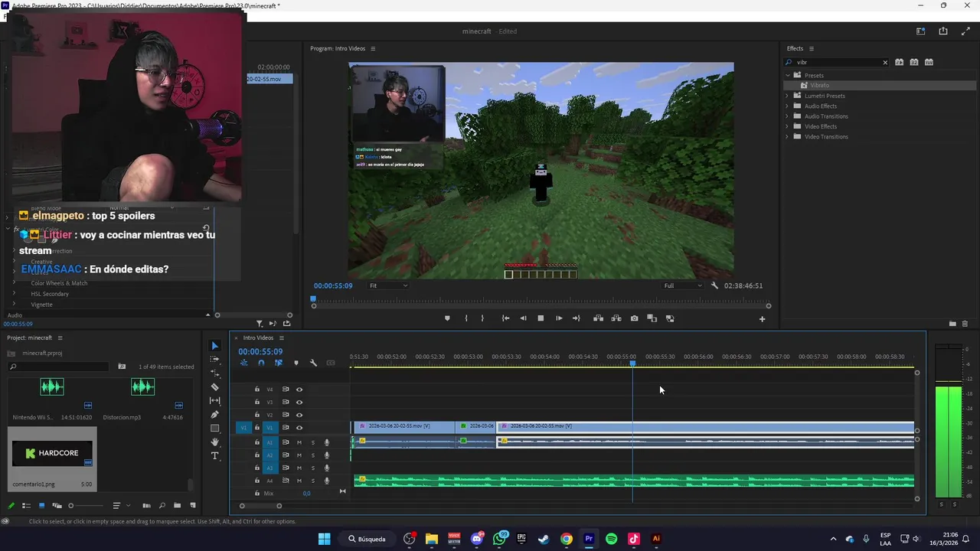The height and width of the screenshot is (551, 980).
Task: Select the Vibrato preset item
Action: pyautogui.click(x=819, y=85)
